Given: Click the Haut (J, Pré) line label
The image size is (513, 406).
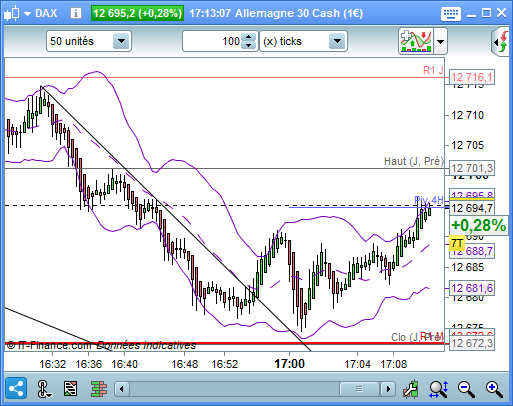Looking at the screenshot, I should [x=414, y=161].
